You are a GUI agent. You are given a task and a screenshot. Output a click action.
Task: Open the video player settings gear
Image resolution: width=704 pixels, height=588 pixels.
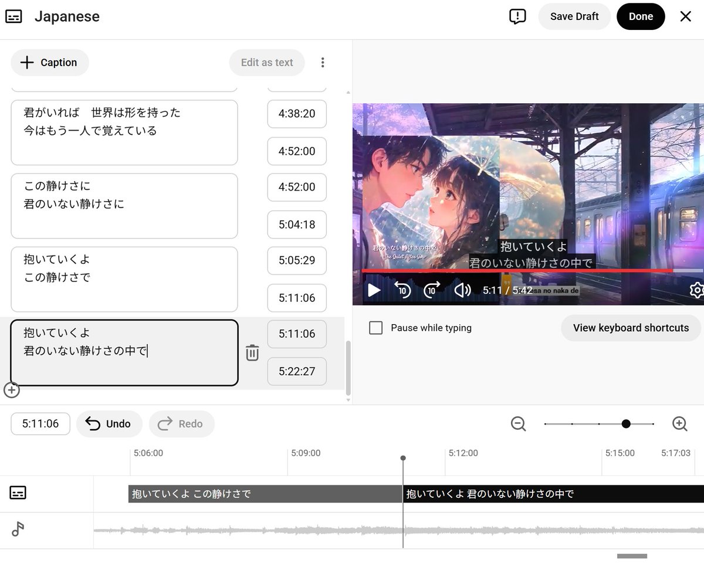click(697, 290)
